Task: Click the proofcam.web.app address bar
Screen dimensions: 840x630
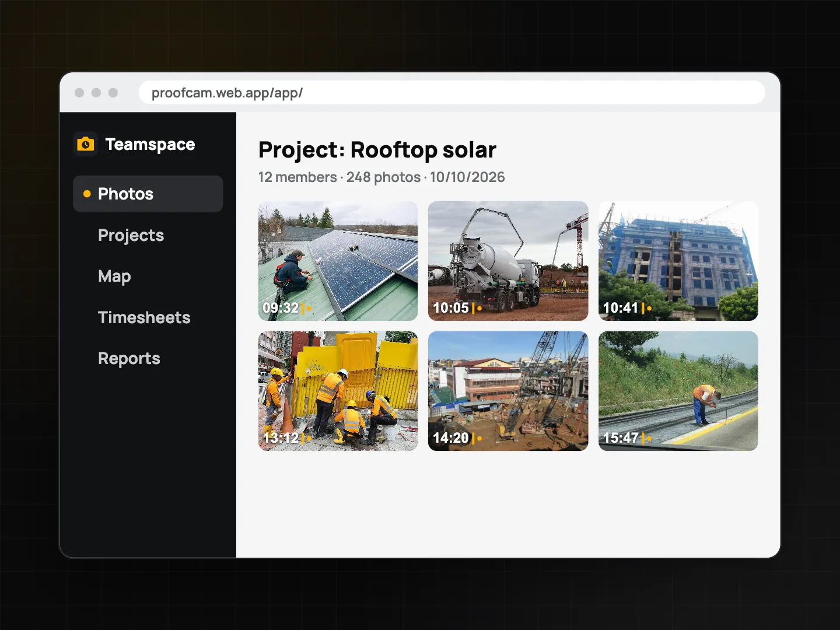Action: pos(452,93)
